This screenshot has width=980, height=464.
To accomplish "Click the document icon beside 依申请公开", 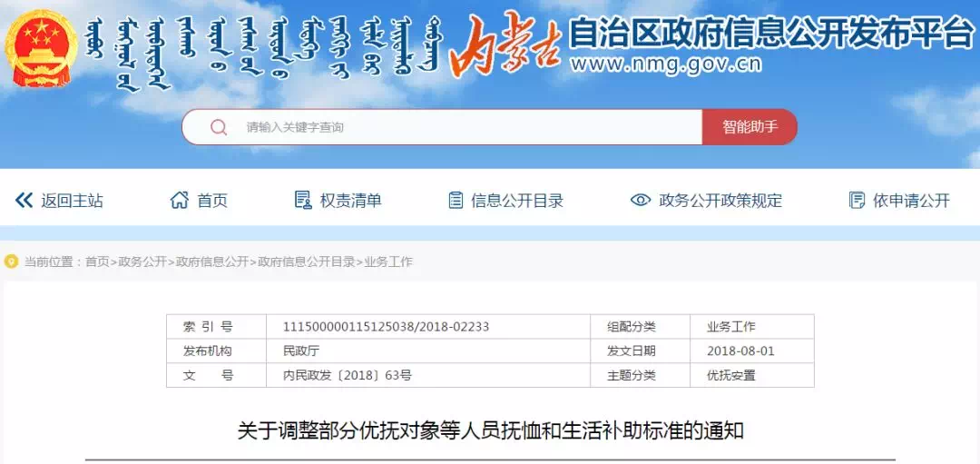I will point(857,200).
